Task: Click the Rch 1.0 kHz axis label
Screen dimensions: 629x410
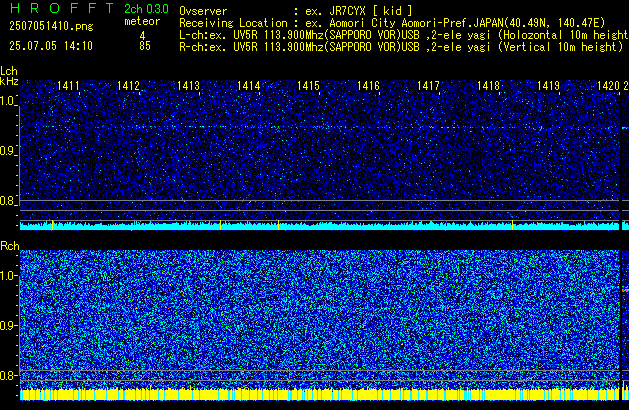Action: [8, 276]
